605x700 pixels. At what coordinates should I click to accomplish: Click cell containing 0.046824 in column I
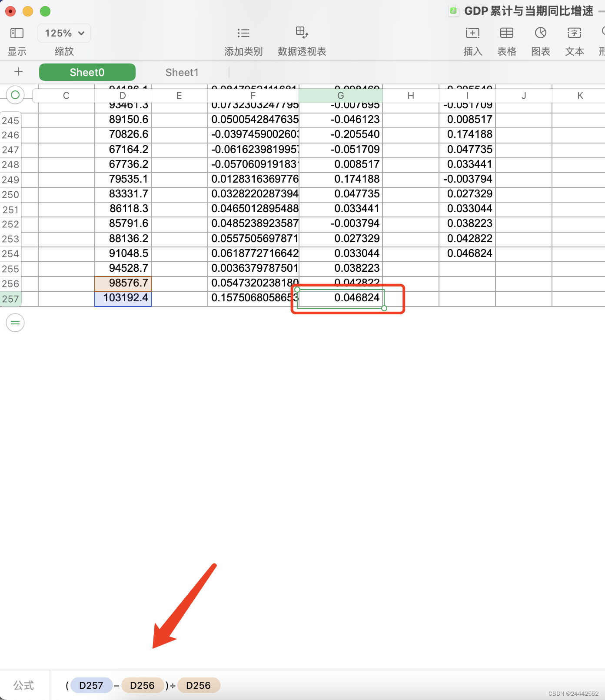(467, 254)
